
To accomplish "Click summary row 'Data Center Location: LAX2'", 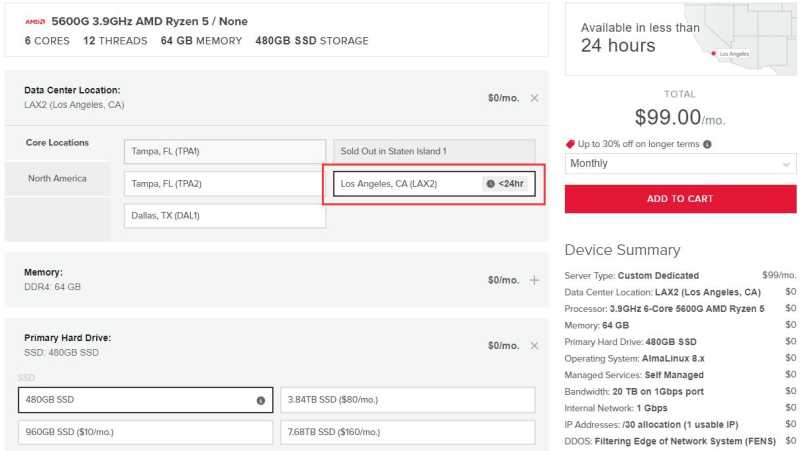I will (x=680, y=292).
